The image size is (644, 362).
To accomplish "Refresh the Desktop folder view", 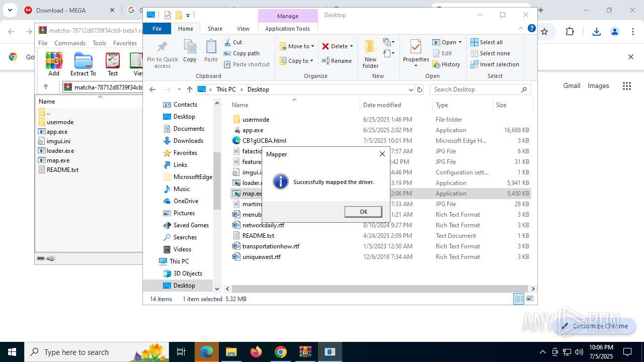I will coord(420,89).
